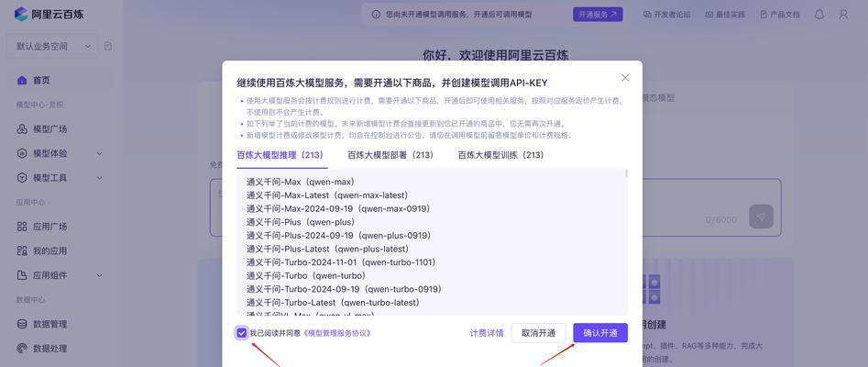Click the 确认开通 button

[x=600, y=333]
